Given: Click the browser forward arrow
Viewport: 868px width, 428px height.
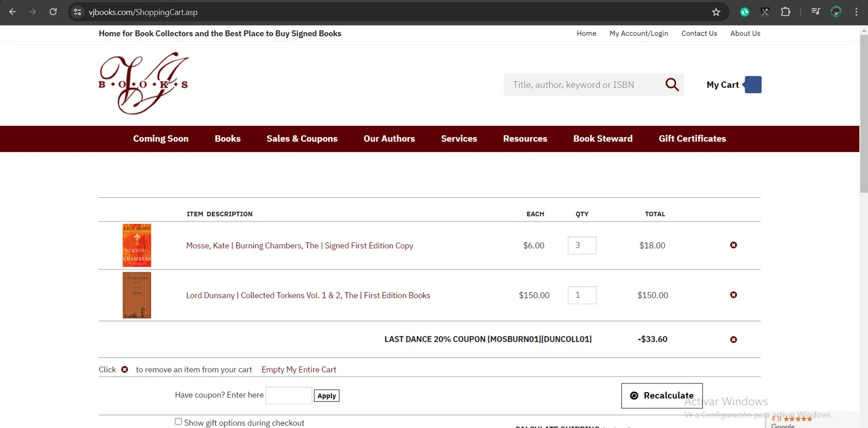Looking at the screenshot, I should [33, 12].
